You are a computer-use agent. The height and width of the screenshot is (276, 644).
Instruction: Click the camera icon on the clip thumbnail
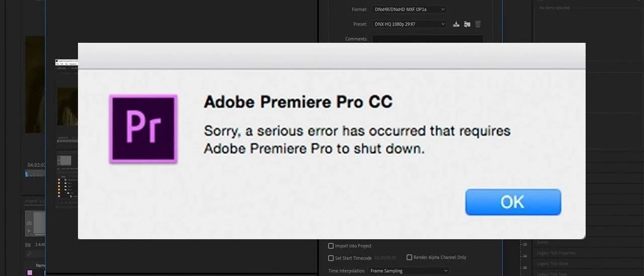[x=30, y=223]
